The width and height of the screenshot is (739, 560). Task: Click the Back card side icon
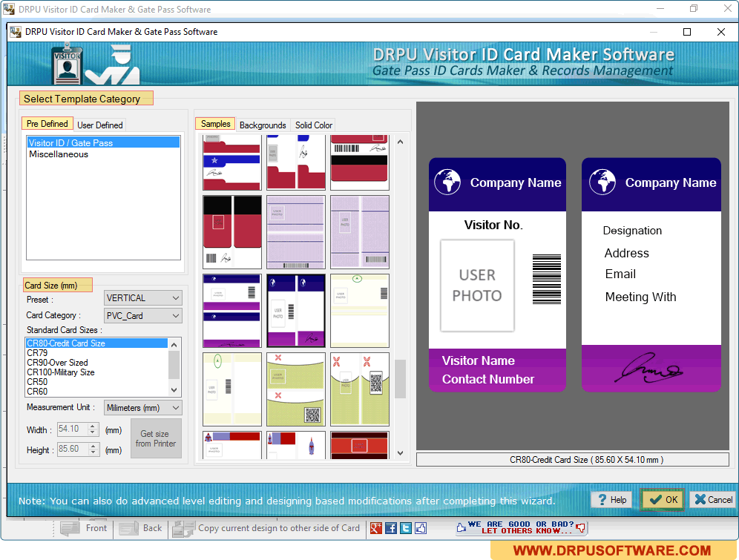tap(128, 528)
